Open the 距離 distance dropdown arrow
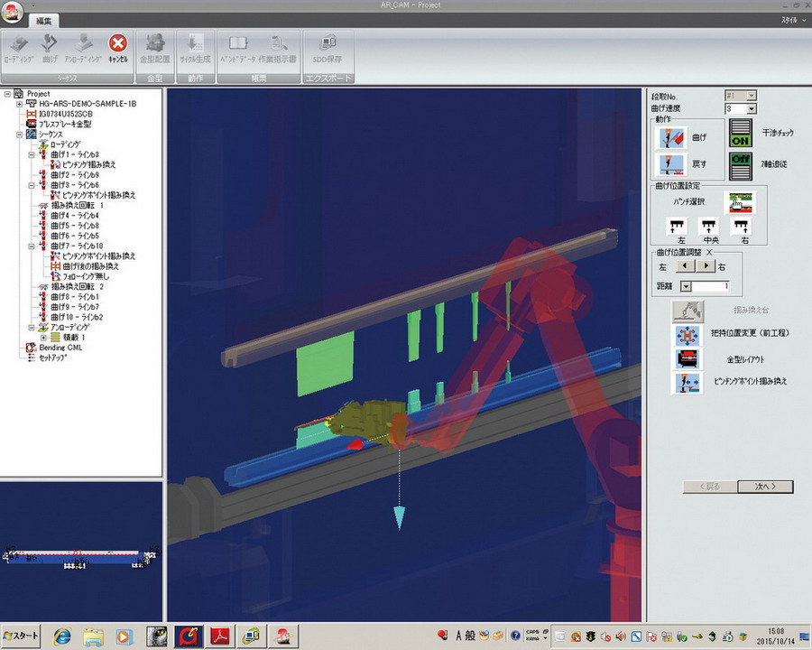Screen dimensions: 812x650 click(686, 286)
